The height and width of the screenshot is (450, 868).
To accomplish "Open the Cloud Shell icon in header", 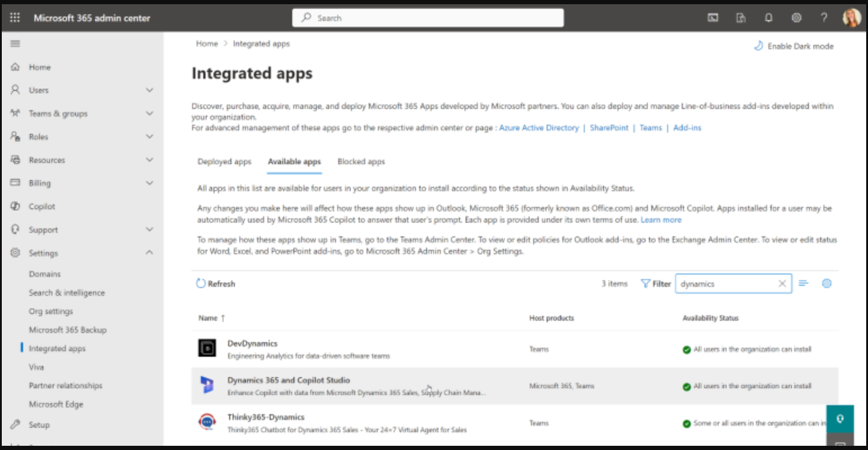I will tap(713, 18).
